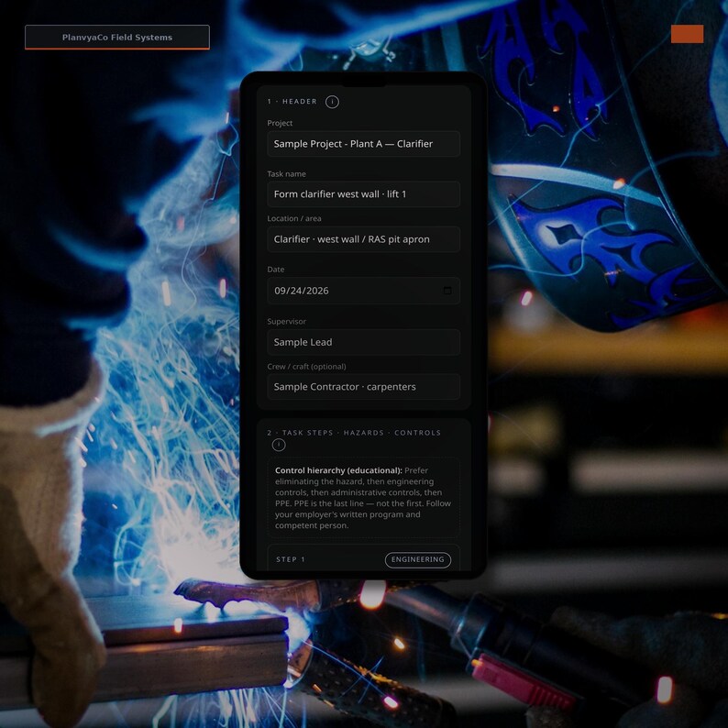Click the Header section info icon
The height and width of the screenshot is (728, 728).
(x=332, y=102)
